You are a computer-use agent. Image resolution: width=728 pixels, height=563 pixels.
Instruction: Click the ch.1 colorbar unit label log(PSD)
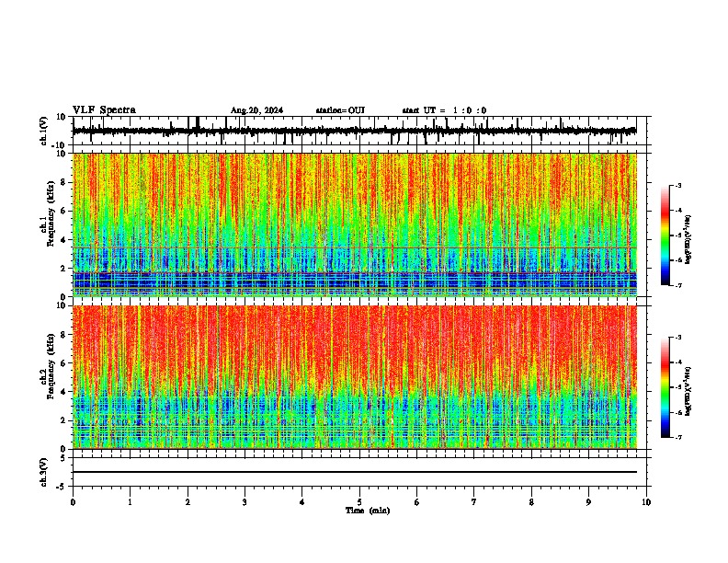pos(688,239)
